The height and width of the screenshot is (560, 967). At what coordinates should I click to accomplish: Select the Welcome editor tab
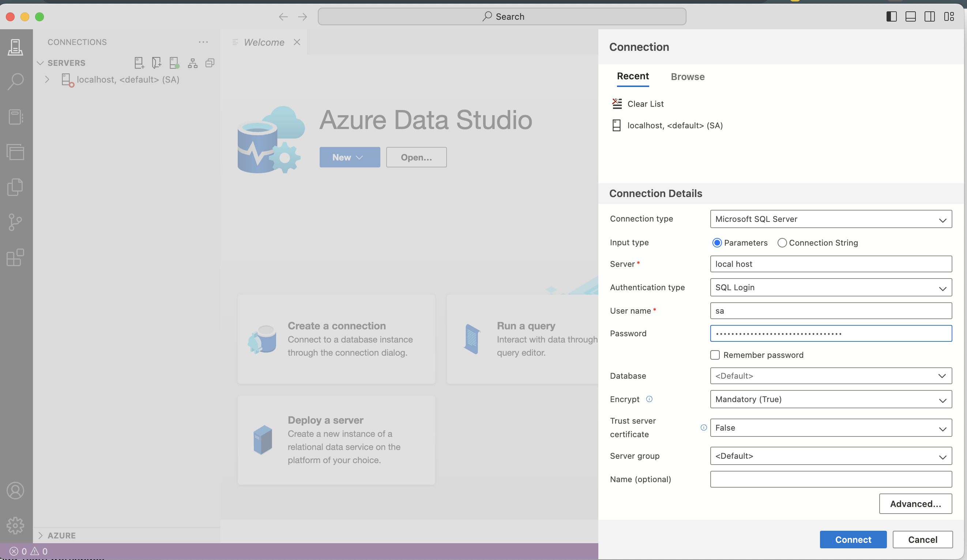[x=264, y=42]
